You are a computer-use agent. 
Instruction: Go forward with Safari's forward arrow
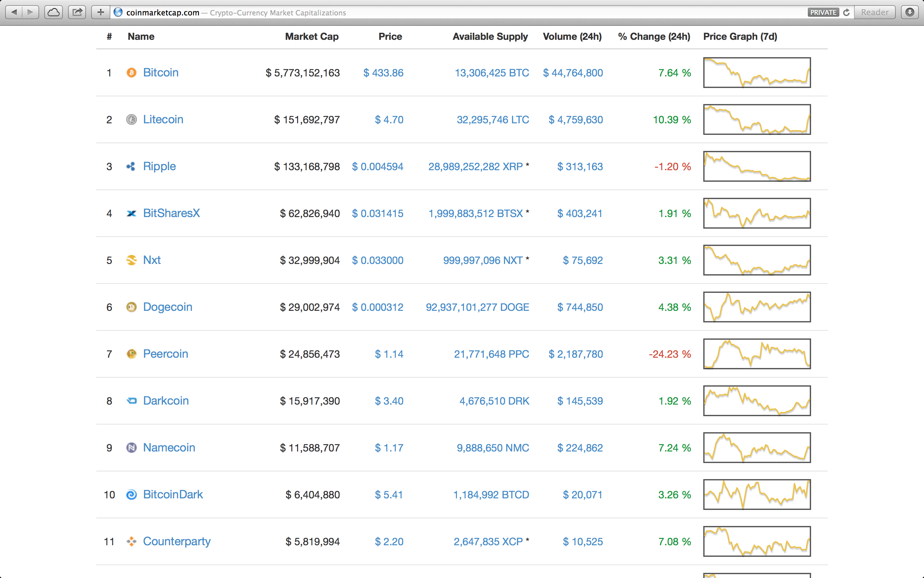tap(30, 12)
